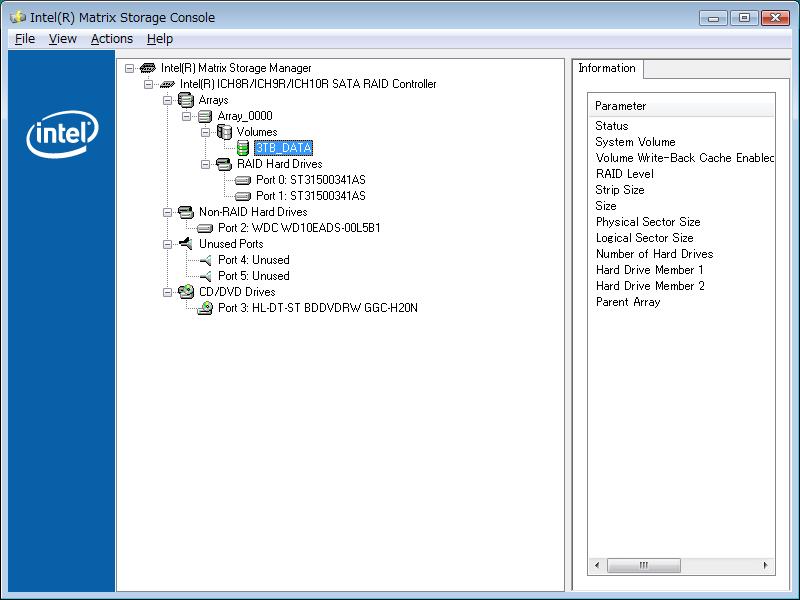The image size is (800, 600).
Task: Click the Port 4 unused connector icon
Action: [x=205, y=260]
